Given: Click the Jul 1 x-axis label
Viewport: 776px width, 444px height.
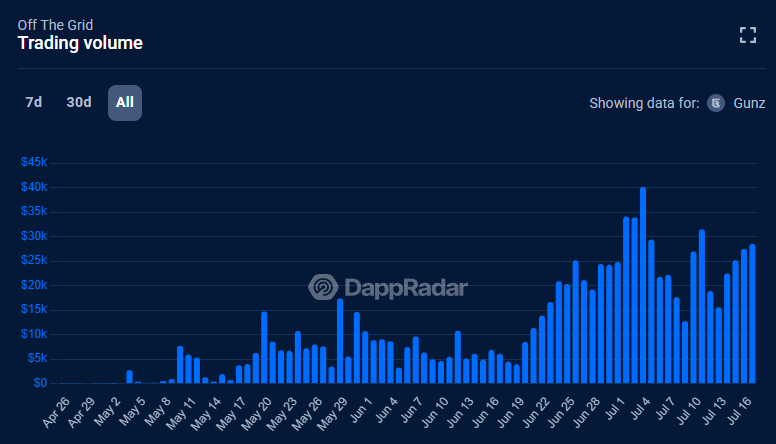Looking at the screenshot, I should pyautogui.click(x=616, y=409).
